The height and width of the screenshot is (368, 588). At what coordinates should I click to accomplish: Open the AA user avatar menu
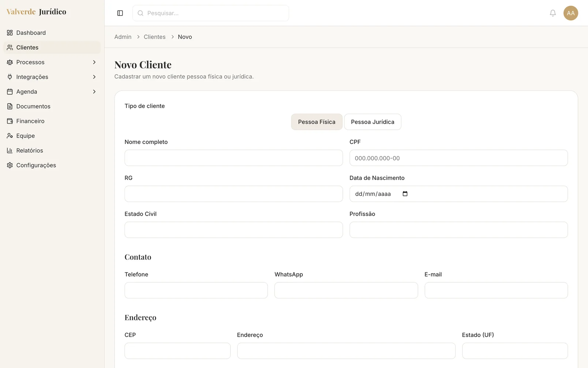point(571,13)
